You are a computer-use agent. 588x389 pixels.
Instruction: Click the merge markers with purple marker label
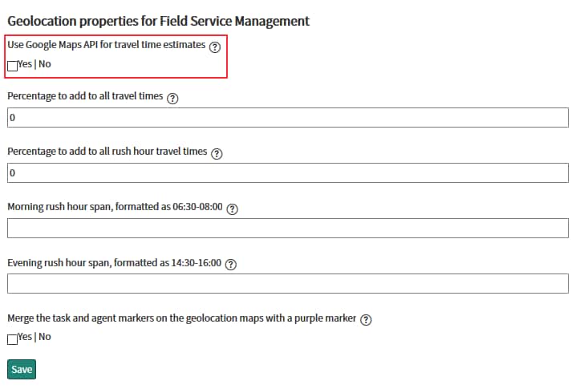[x=181, y=318]
